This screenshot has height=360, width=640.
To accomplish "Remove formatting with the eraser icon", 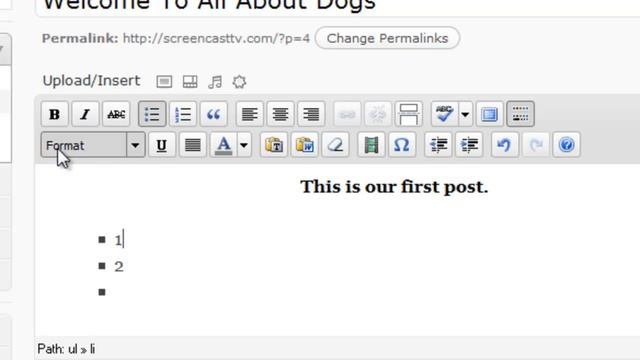I will (335, 145).
